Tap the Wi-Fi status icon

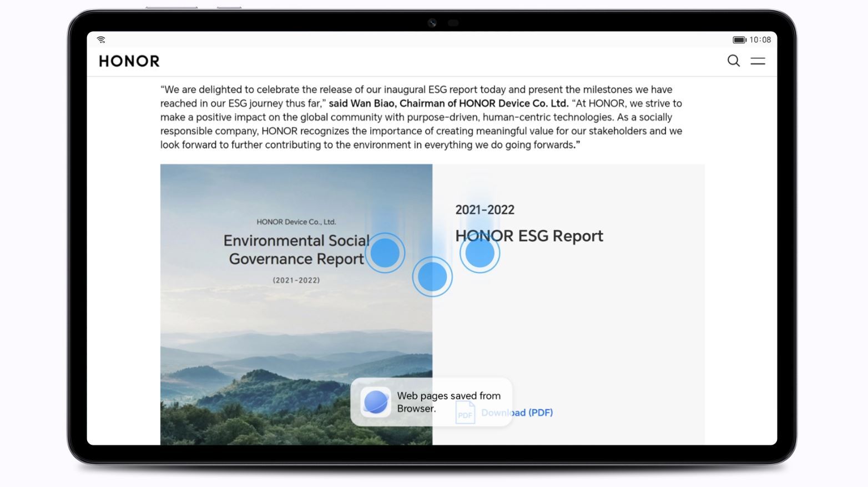click(101, 39)
